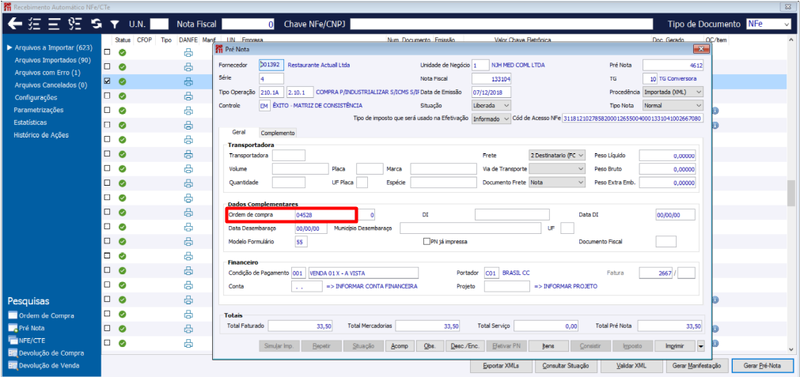Open the arrow menu beside Imprimir button

[701, 346]
